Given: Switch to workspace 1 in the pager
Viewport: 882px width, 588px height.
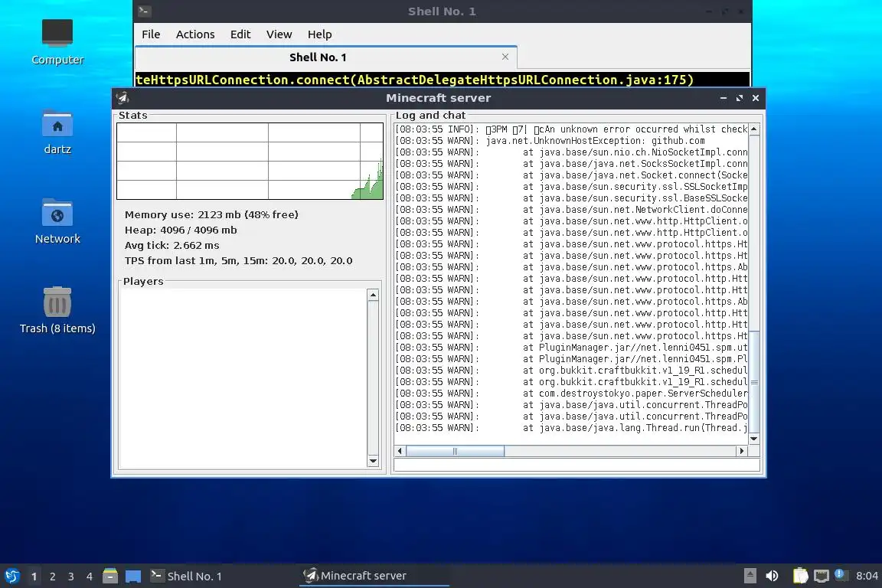Looking at the screenshot, I should 34,577.
